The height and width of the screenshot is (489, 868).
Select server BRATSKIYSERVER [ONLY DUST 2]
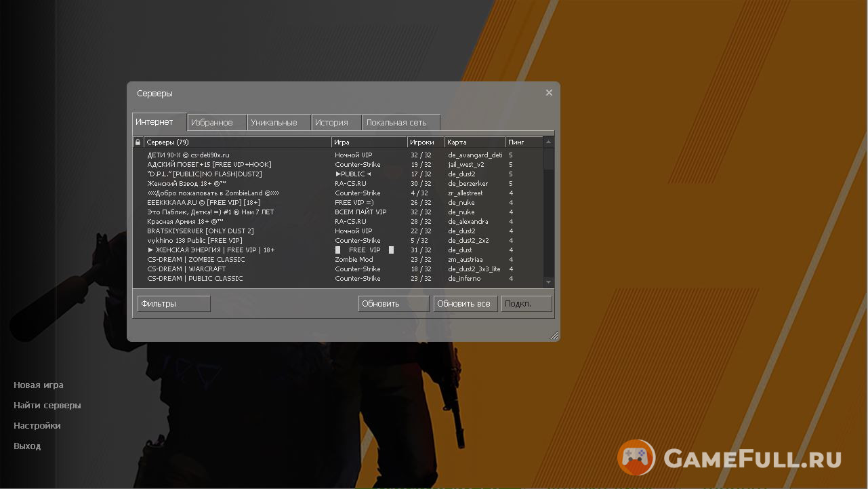coord(339,231)
